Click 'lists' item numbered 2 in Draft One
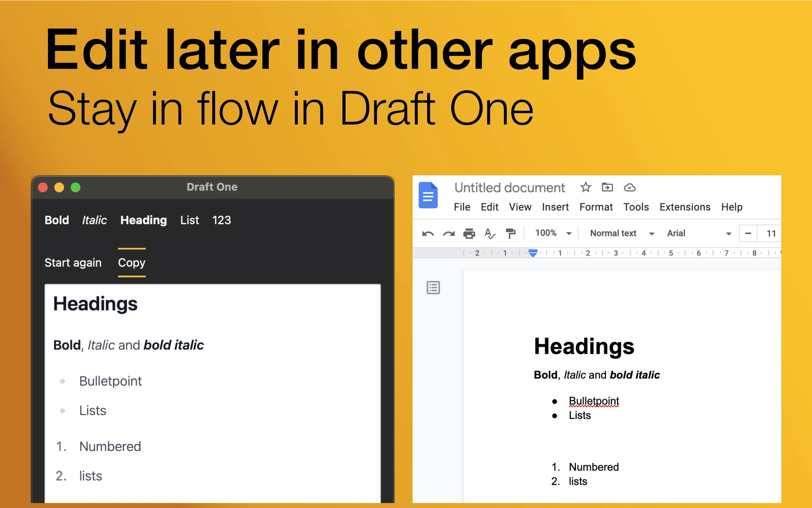The width and height of the screenshot is (812, 508). tap(91, 476)
